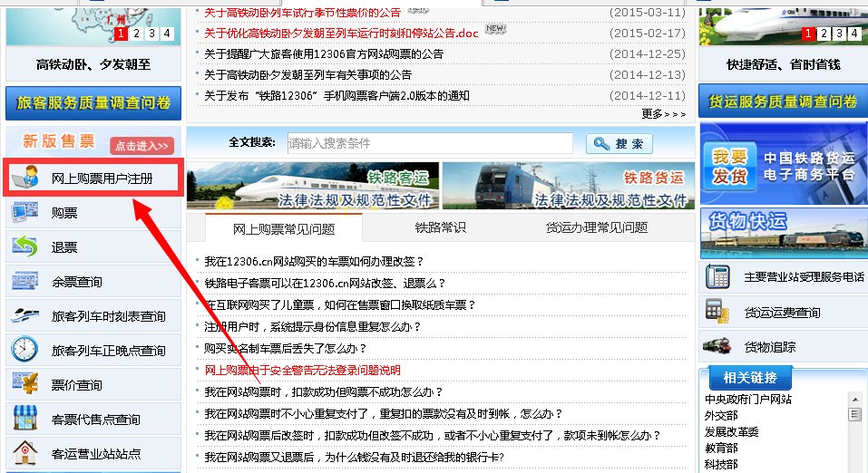Click the yuan icon beside 票价查询

tap(24, 383)
